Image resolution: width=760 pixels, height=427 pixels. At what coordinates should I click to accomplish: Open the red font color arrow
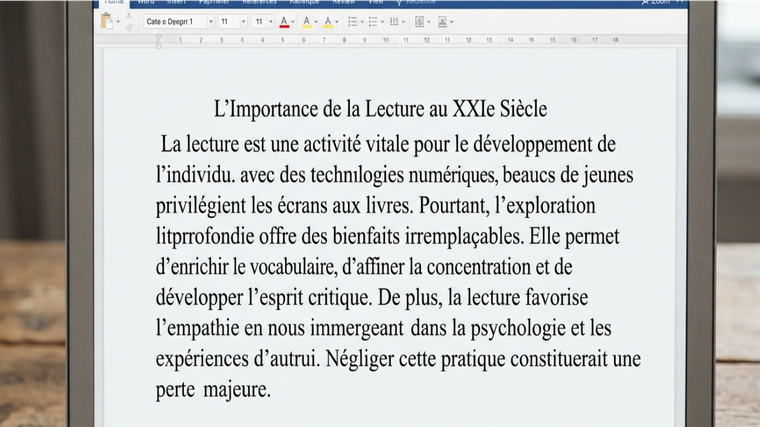(x=293, y=22)
